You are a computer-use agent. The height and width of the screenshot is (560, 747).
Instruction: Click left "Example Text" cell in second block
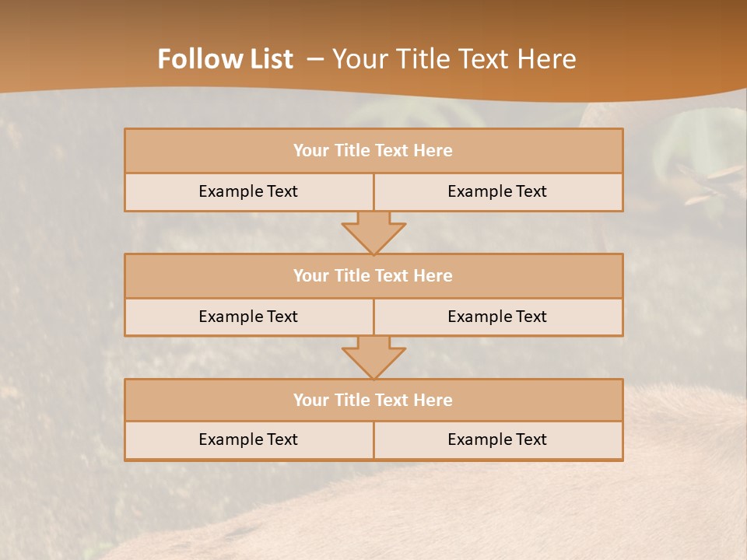click(x=249, y=317)
